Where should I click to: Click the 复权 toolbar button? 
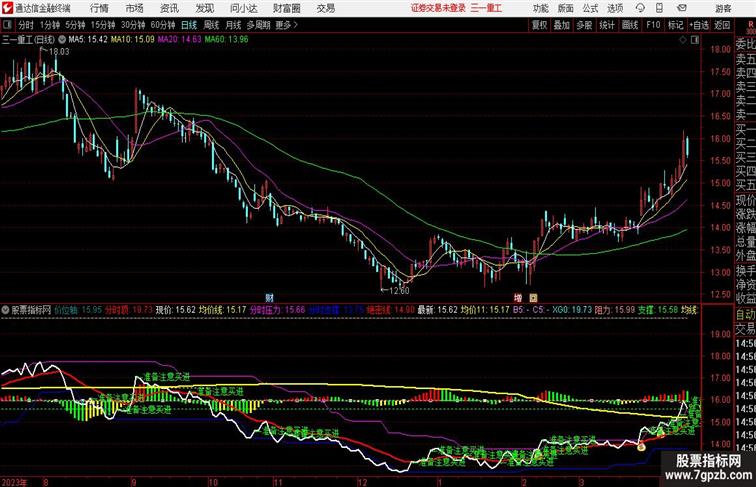coord(539,25)
